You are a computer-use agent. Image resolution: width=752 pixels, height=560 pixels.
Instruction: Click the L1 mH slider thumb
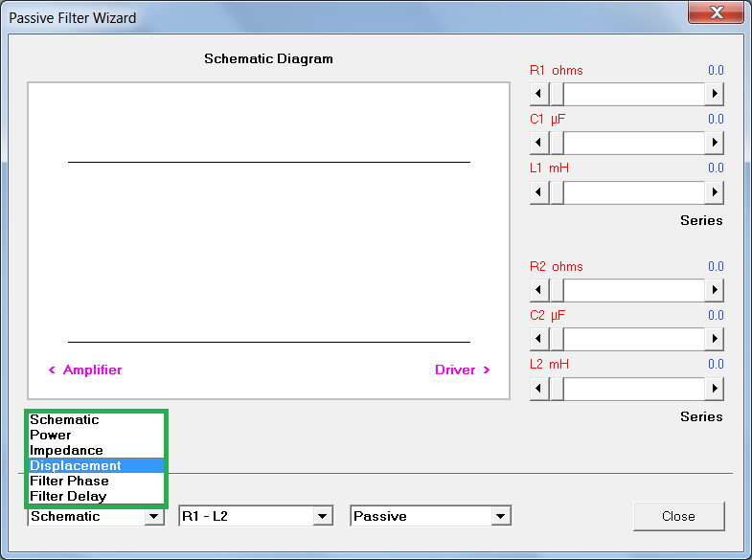click(557, 192)
